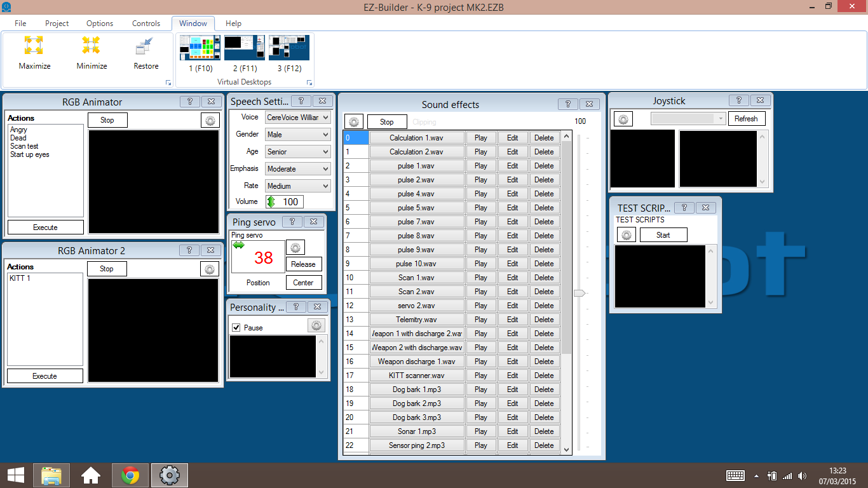Open Chrome from the taskbar

pyautogui.click(x=130, y=475)
